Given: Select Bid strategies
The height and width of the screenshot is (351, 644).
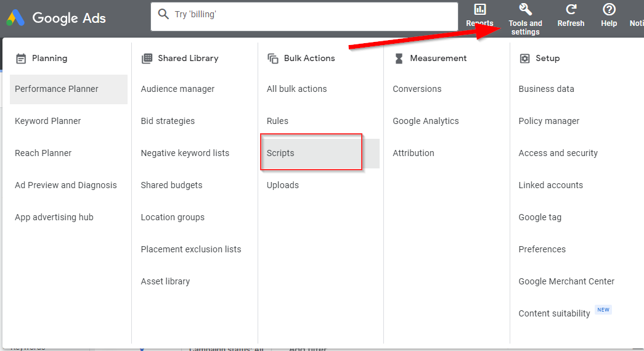Looking at the screenshot, I should [168, 121].
